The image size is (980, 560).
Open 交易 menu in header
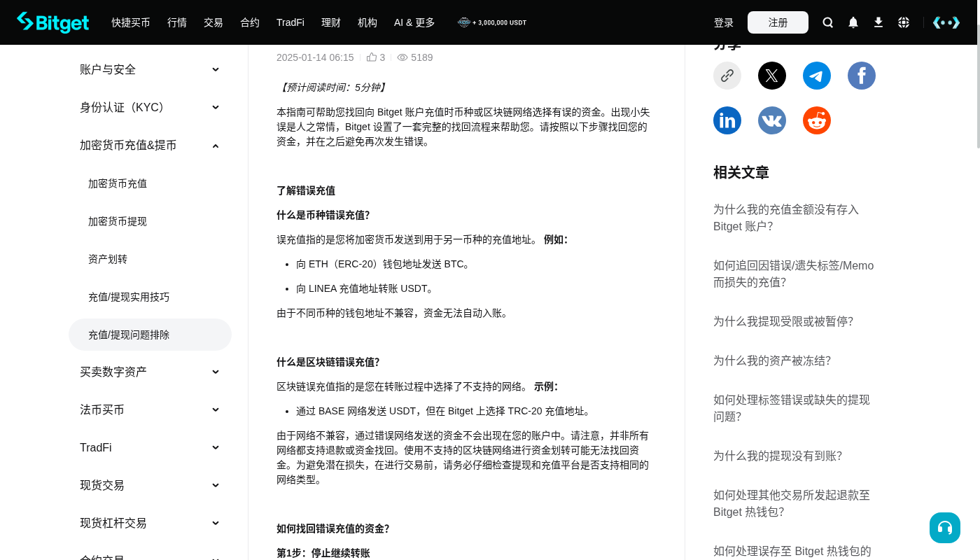tap(213, 22)
